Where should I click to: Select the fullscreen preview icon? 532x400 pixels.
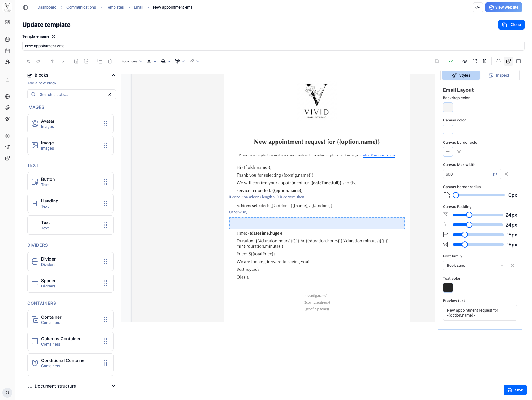(475, 61)
